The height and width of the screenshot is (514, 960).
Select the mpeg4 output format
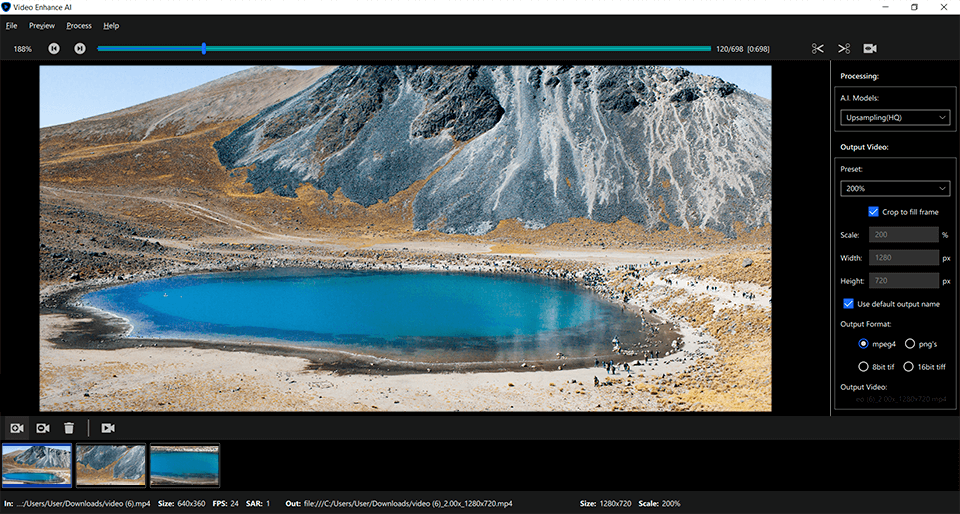[x=863, y=344]
